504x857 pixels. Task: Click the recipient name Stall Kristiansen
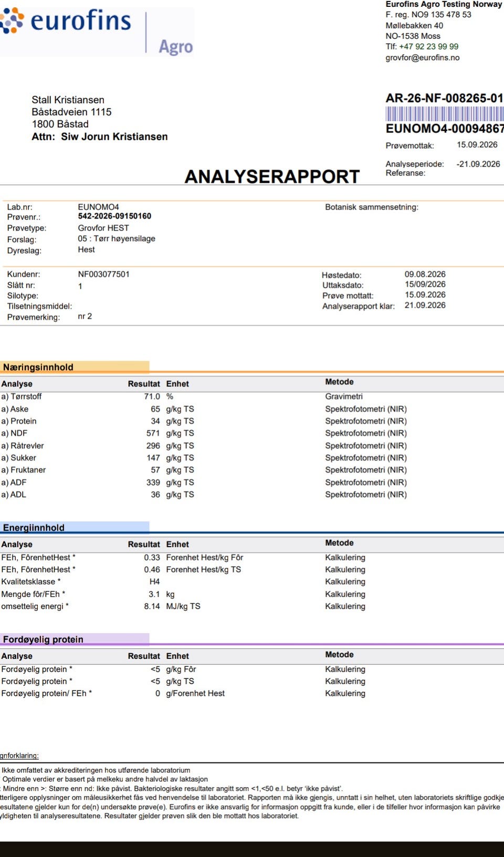click(x=68, y=100)
